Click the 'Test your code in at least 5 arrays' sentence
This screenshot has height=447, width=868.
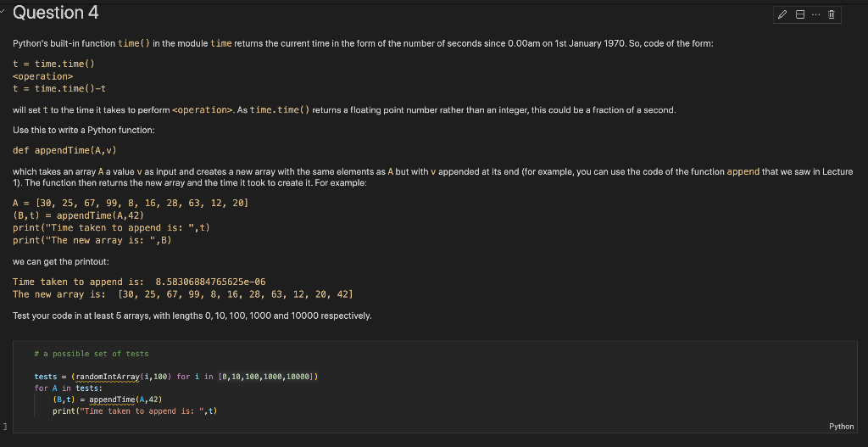click(x=192, y=316)
